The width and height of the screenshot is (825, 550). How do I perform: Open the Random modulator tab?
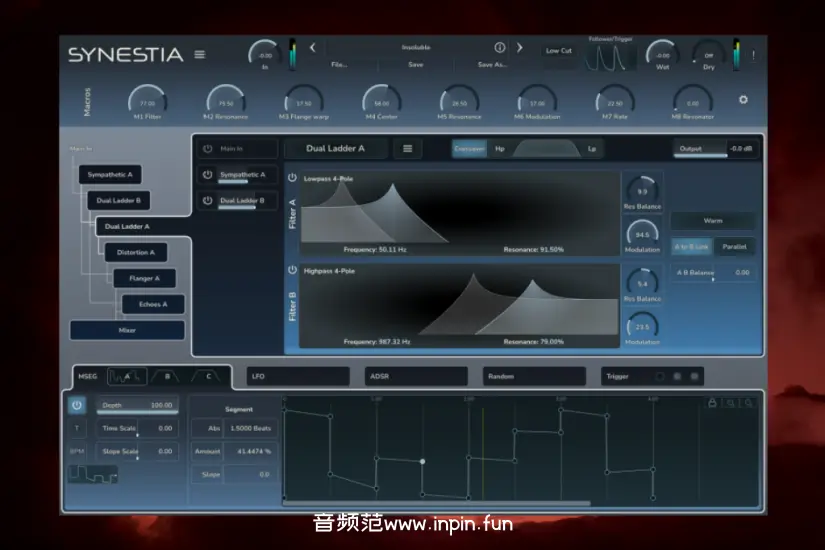[x=534, y=376]
